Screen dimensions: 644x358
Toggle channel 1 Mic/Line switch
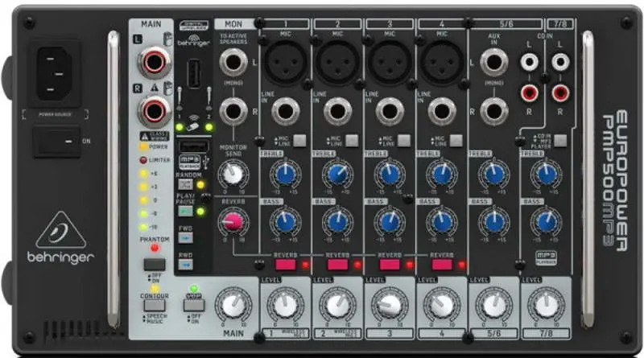[x=299, y=141]
